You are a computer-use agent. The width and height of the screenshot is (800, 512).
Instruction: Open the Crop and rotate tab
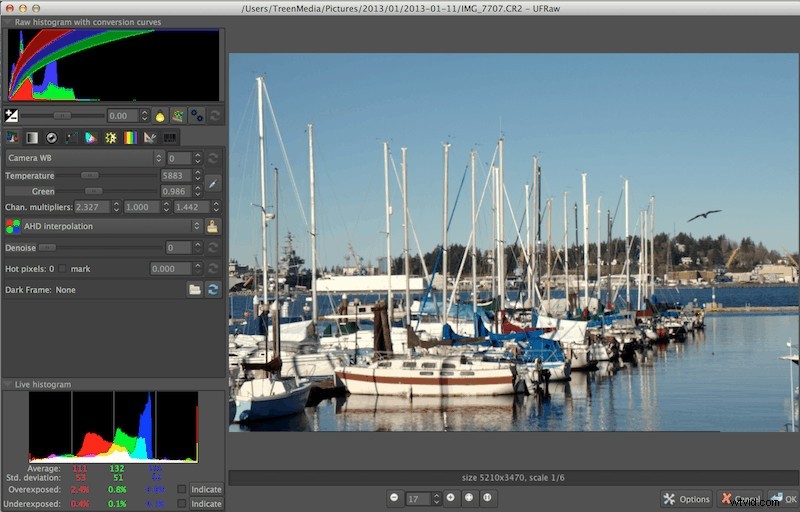click(x=150, y=137)
